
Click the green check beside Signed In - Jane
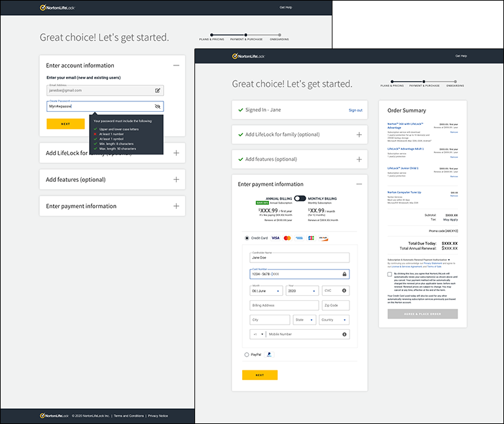240,110
